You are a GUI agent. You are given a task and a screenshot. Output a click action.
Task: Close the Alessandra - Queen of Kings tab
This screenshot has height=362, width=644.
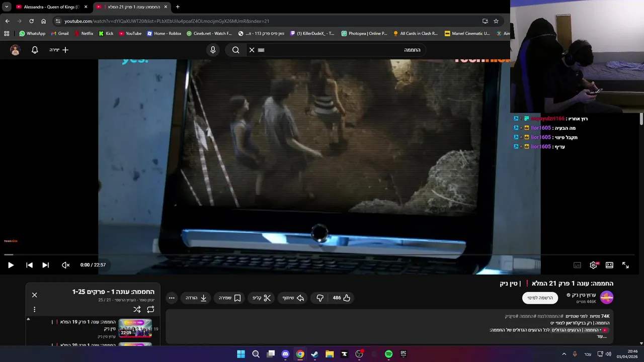[86, 7]
